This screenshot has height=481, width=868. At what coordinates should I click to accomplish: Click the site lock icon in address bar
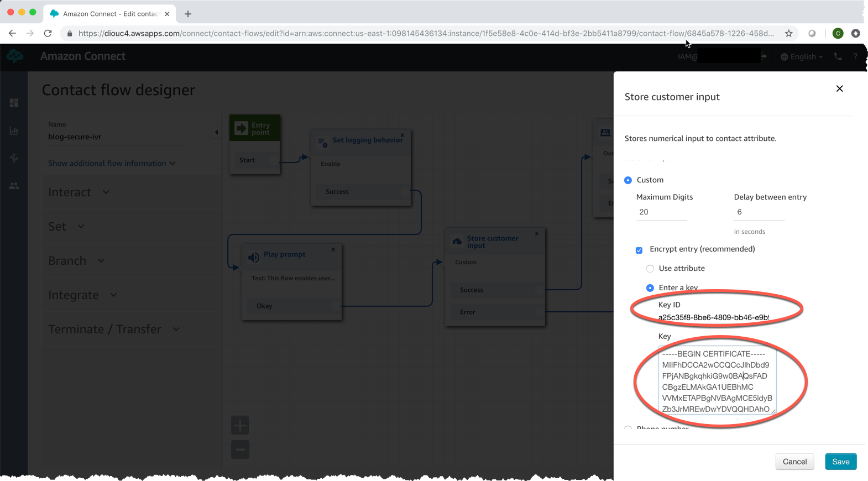pos(70,34)
